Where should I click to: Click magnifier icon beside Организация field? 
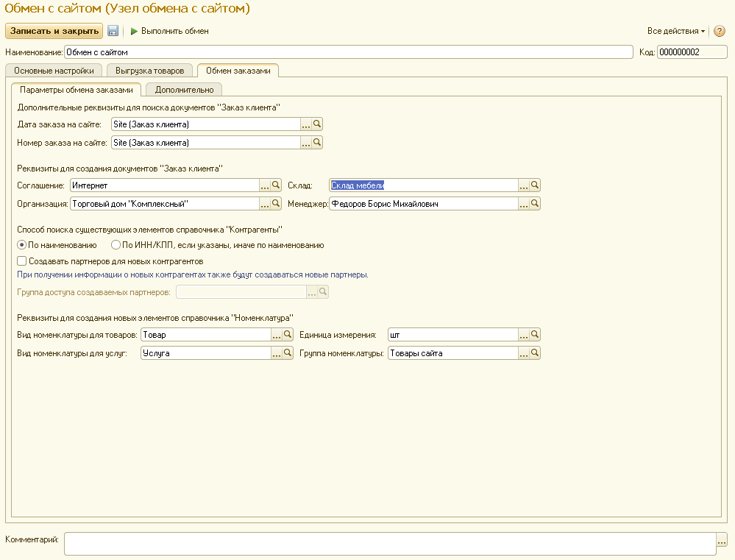tap(277, 204)
